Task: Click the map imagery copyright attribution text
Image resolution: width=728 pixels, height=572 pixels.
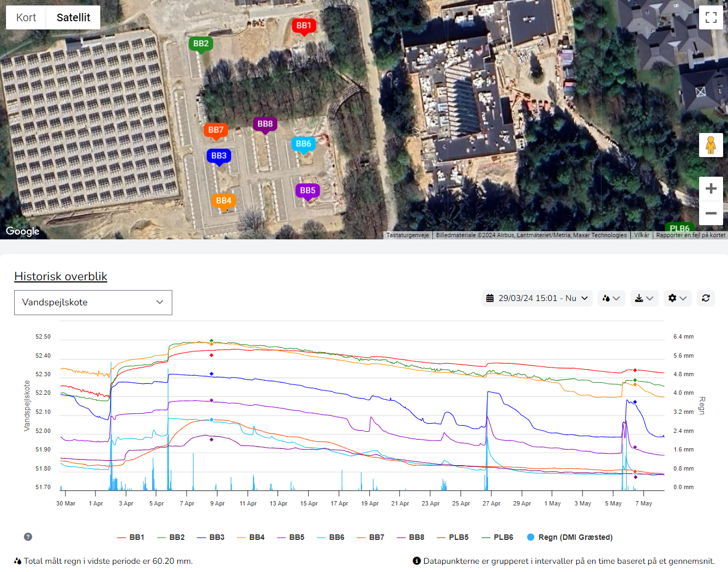Action: [531, 236]
